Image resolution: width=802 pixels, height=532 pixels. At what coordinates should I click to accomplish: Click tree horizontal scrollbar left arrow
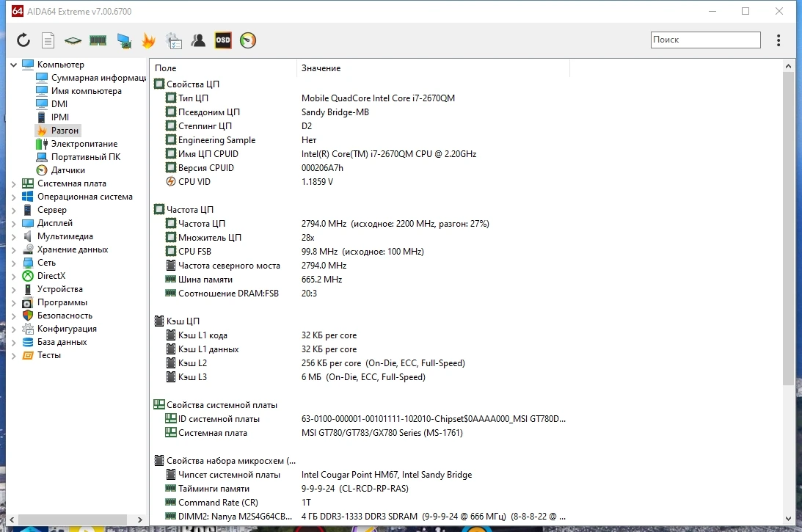point(12,520)
